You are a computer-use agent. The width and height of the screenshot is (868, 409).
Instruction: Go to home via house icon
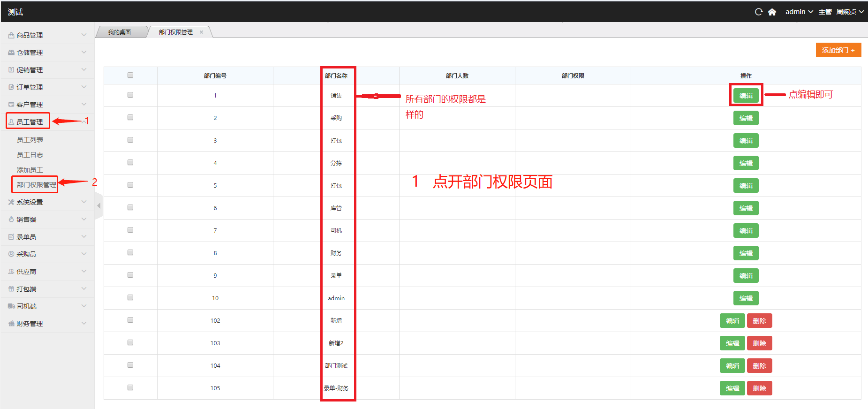(x=772, y=12)
